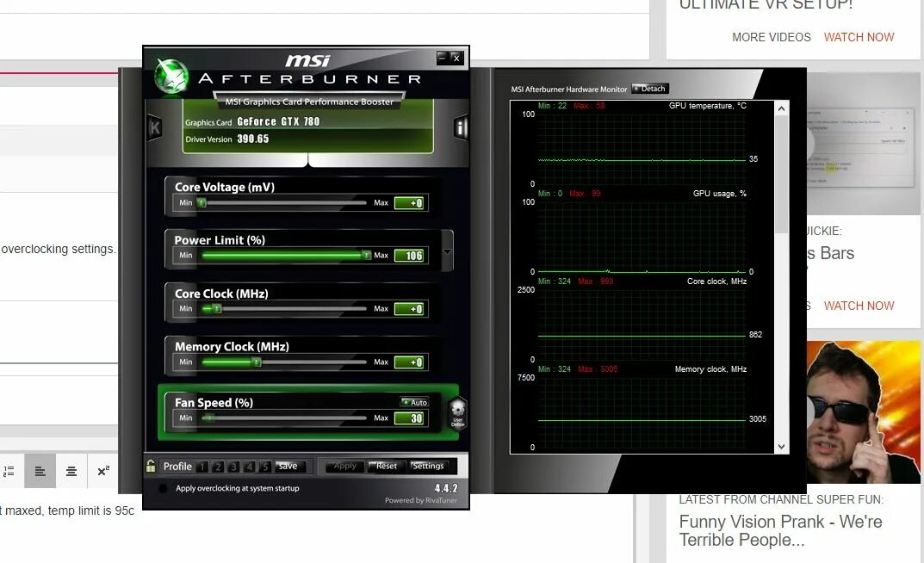924x563 pixels.
Task: Open Afterburner Settings
Action: [428, 466]
